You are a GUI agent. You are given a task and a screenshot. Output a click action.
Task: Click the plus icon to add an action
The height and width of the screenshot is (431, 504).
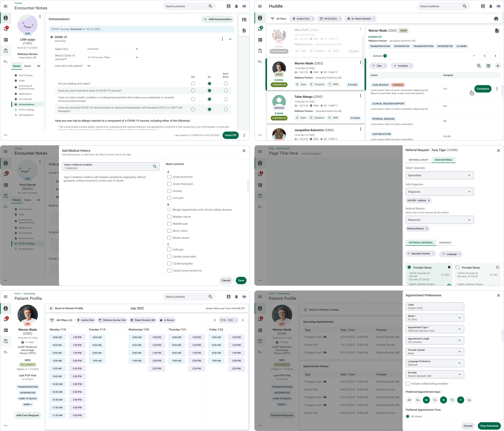pyautogui.click(x=497, y=66)
